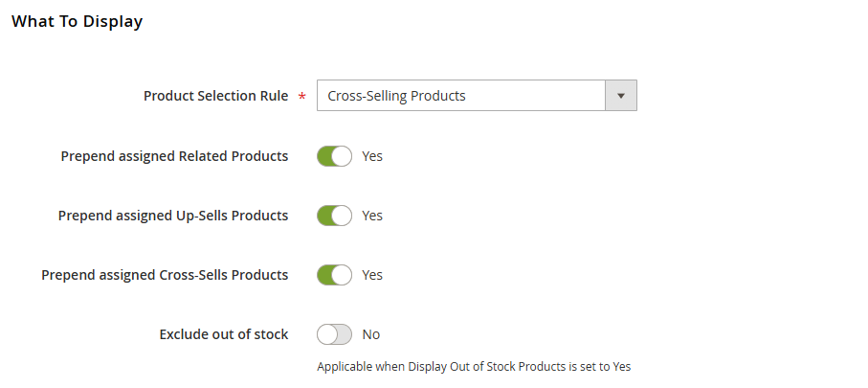868x388 pixels.
Task: Toggle Prepend assigned Cross-Sells Products off
Action: click(334, 275)
